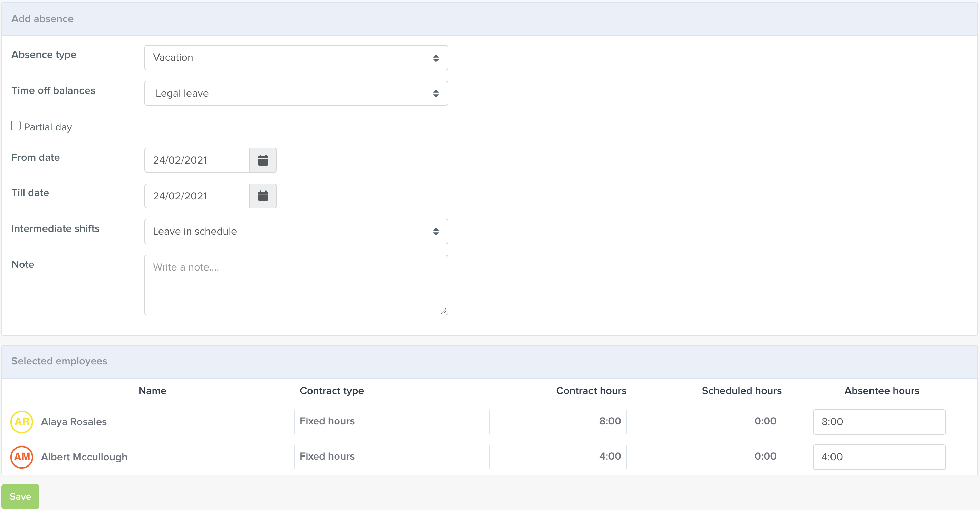Image resolution: width=980 pixels, height=510 pixels.
Task: Click into the Note text area
Action: coord(296,285)
